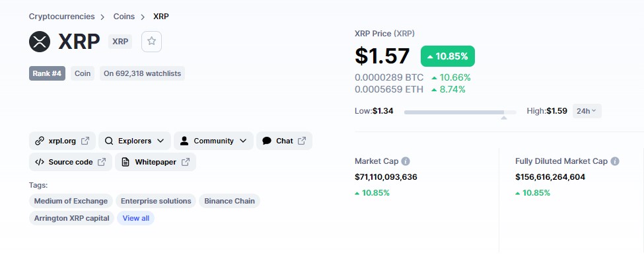The image size is (644, 265).
Task: Go to Cryptocurrencies breadcrumb
Action: 61,17
